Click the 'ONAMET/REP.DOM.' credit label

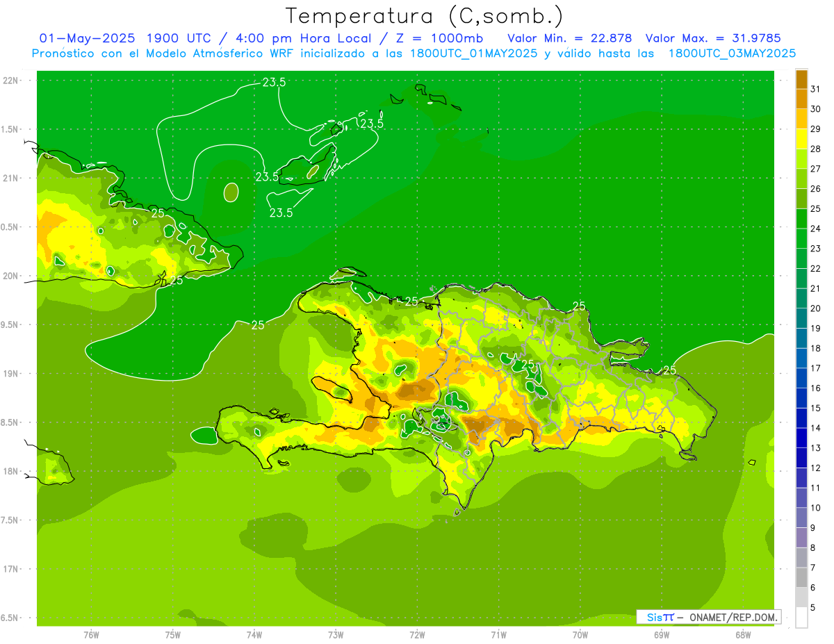pos(733,617)
